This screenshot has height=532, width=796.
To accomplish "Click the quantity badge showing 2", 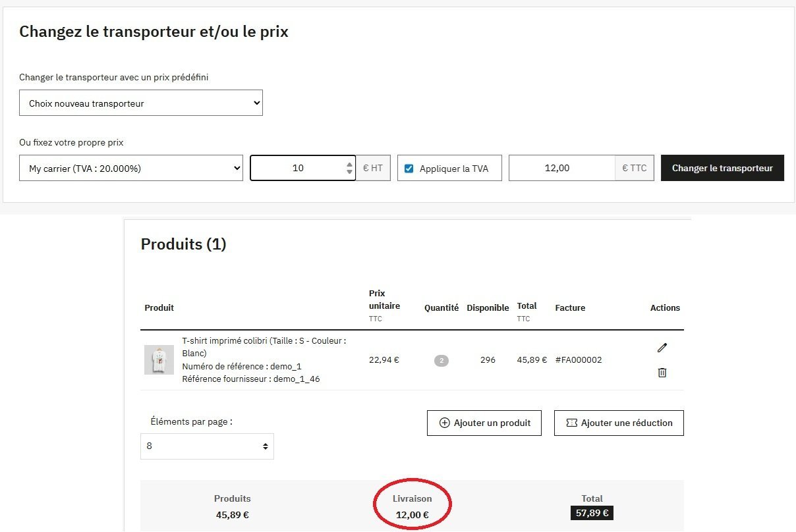I will point(441,361).
